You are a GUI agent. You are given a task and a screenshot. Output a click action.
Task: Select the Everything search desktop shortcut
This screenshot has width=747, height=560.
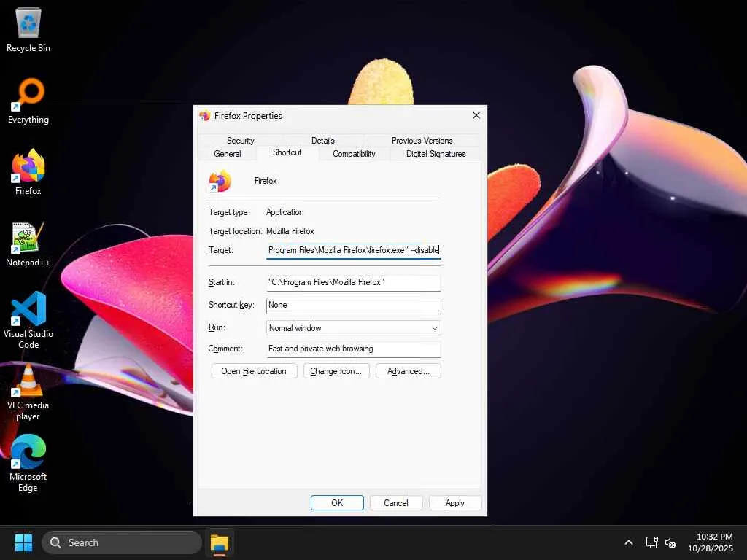(28, 101)
